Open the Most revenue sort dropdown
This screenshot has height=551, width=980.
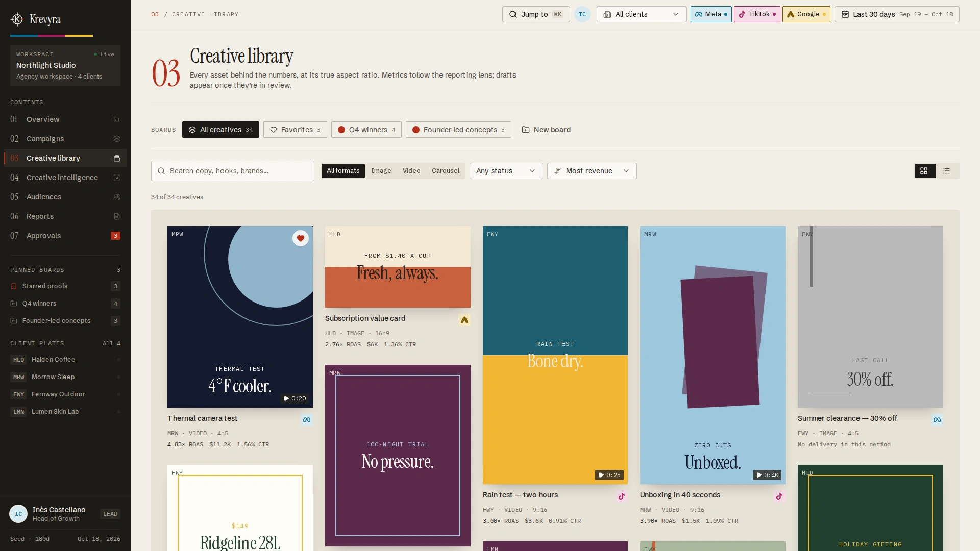pyautogui.click(x=592, y=171)
